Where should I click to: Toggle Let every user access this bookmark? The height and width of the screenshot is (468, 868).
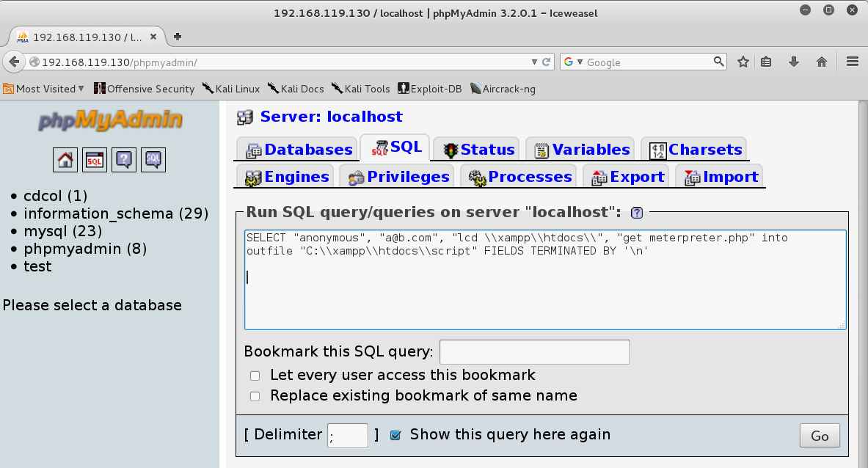255,376
